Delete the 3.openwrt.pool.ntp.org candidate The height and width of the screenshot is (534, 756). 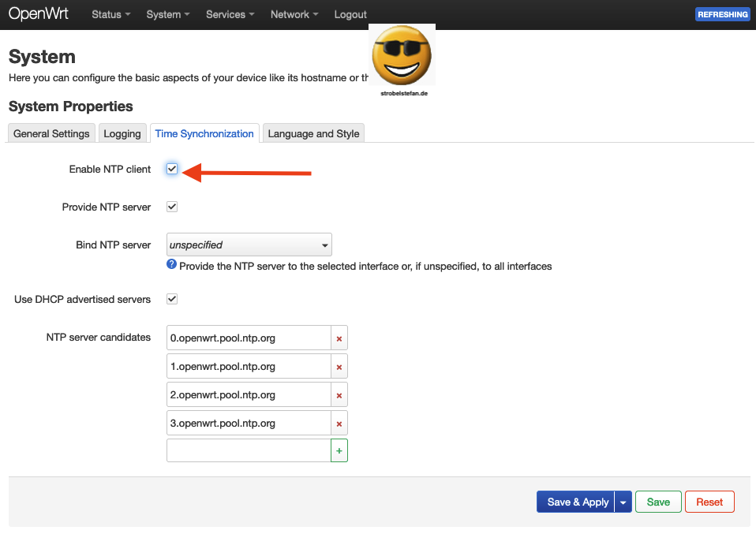(x=339, y=424)
